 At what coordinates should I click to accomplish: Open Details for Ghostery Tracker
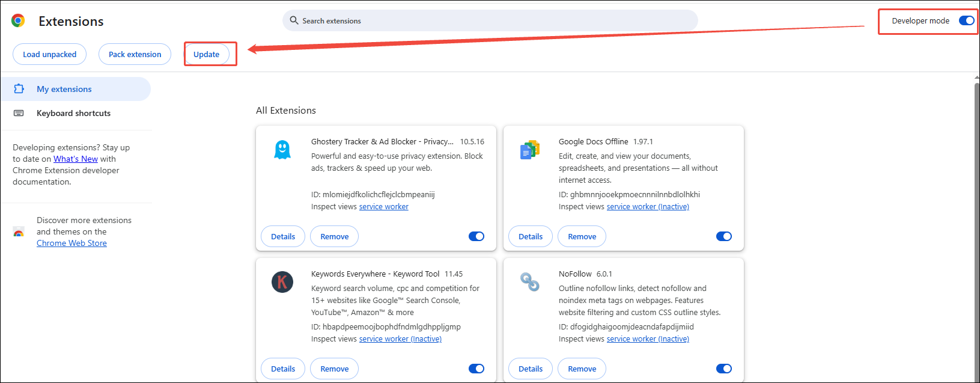pyautogui.click(x=283, y=236)
